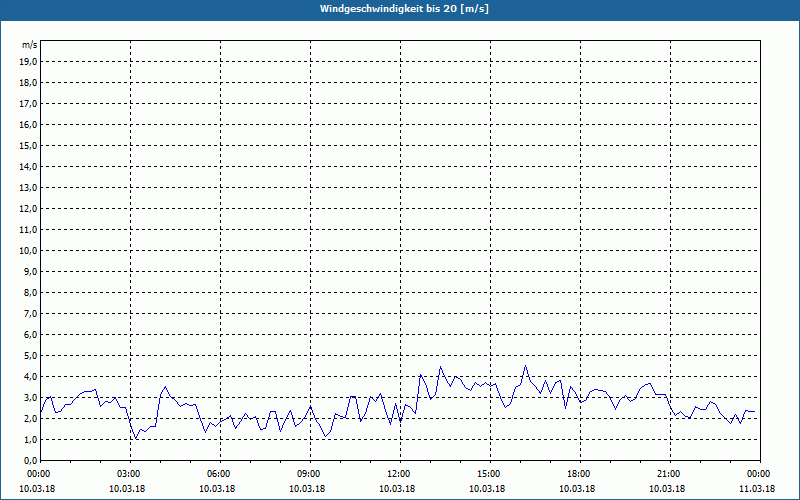Click the '1,0' y-axis label
The height and width of the screenshot is (500, 800).
point(30,439)
